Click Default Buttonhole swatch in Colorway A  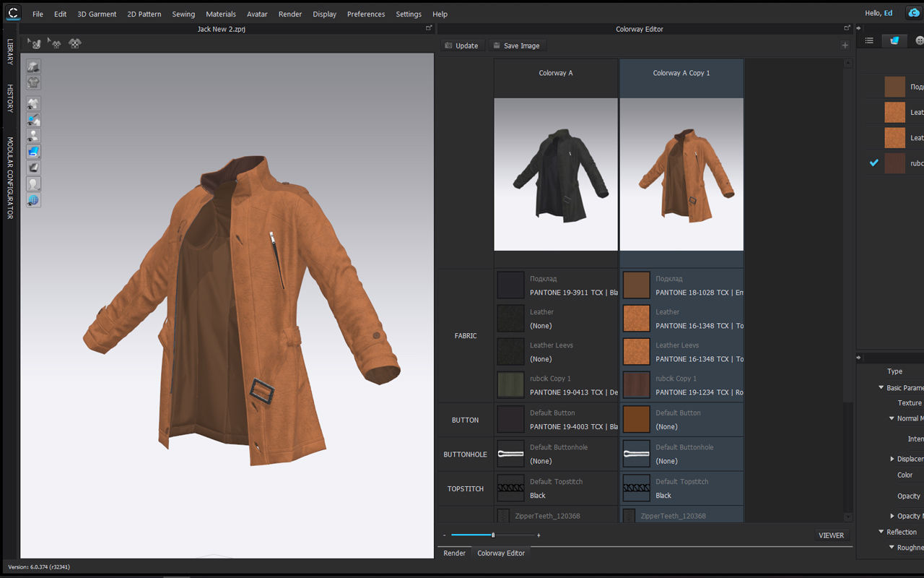pyautogui.click(x=511, y=454)
